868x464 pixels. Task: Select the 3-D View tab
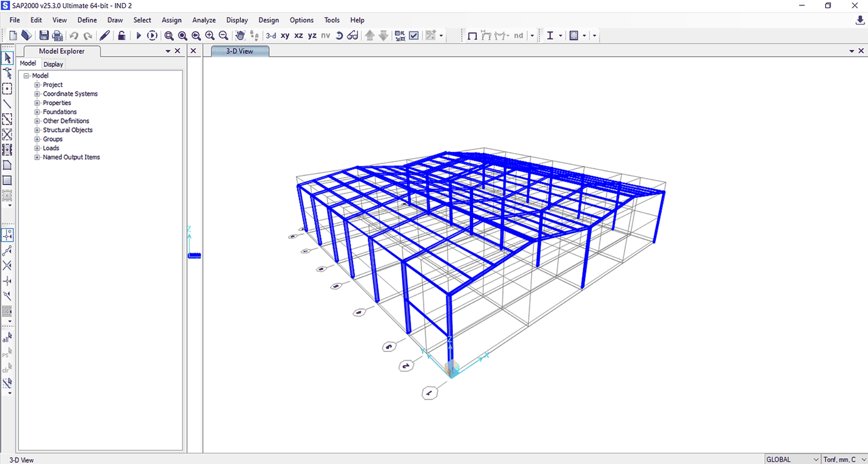[x=240, y=51]
